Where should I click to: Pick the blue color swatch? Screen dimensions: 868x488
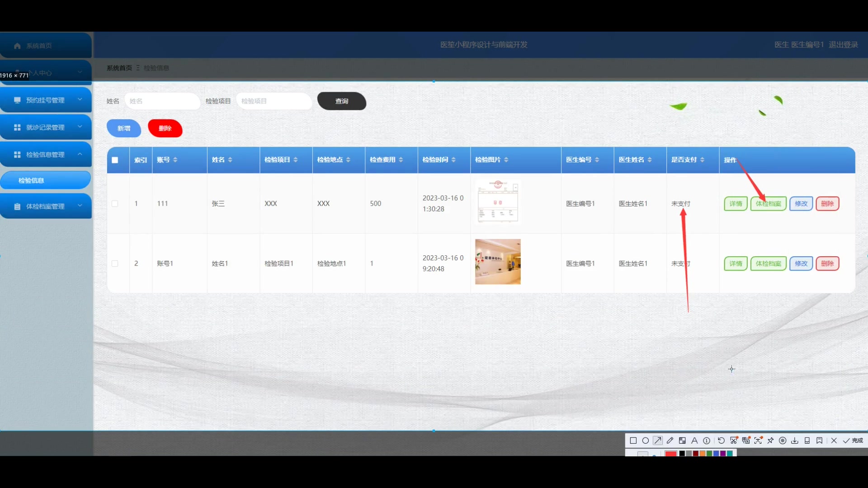coord(716,453)
